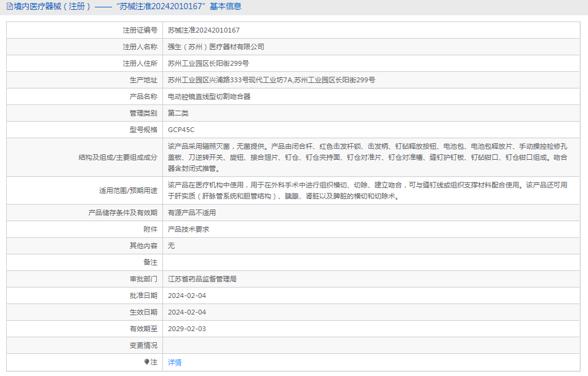Click the 批准日期 label
588x376 pixels.
[x=143, y=296]
